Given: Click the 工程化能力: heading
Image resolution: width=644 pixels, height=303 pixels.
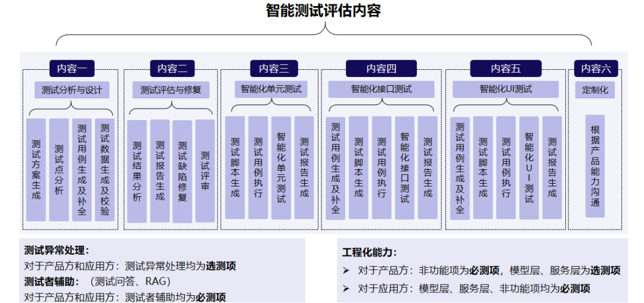Looking at the screenshot, I should 369,253.
